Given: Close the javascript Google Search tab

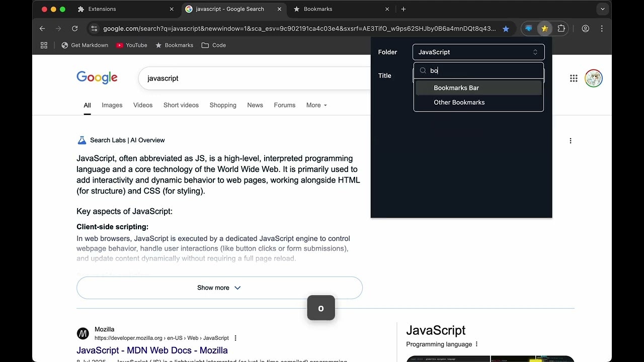Looking at the screenshot, I should pos(279,9).
